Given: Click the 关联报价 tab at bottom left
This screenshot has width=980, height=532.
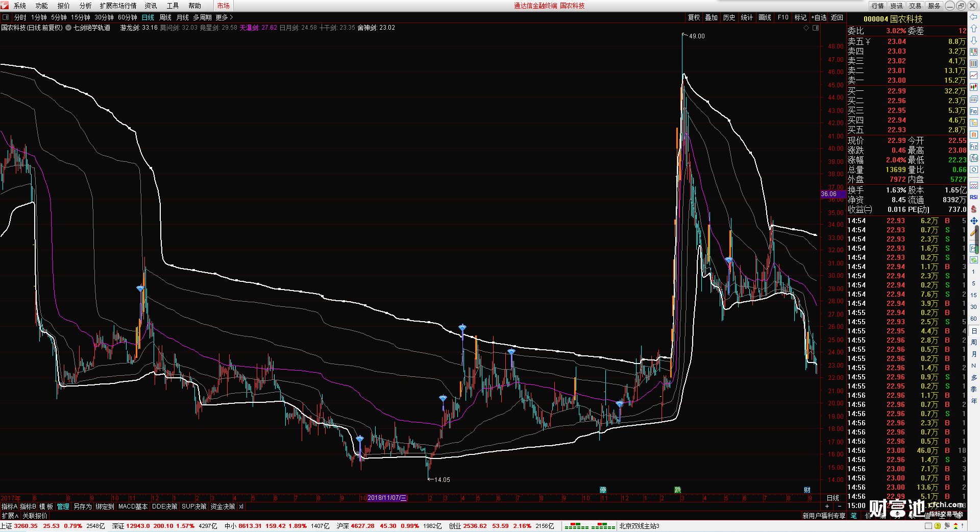Looking at the screenshot, I should (35, 516).
